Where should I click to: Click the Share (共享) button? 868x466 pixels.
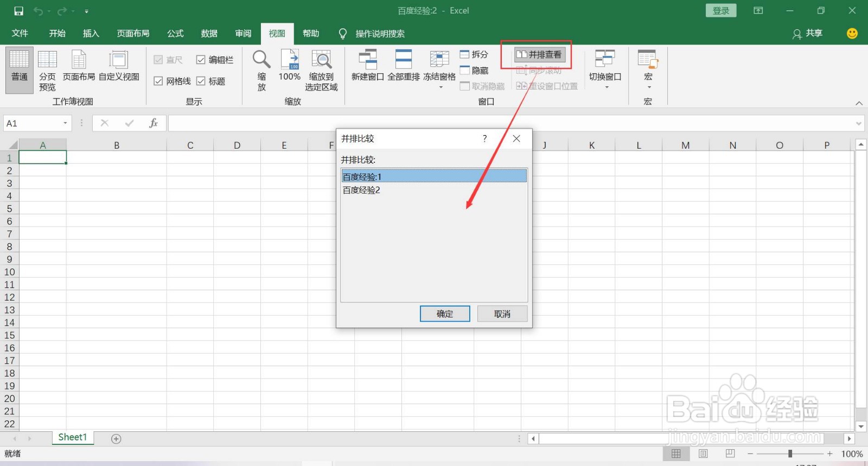[807, 34]
